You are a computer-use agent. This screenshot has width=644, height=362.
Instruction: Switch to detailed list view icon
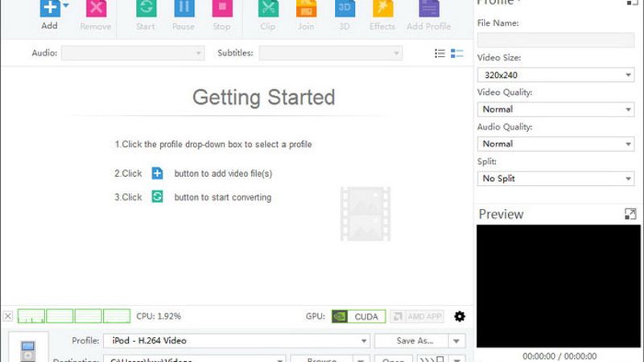pos(456,53)
